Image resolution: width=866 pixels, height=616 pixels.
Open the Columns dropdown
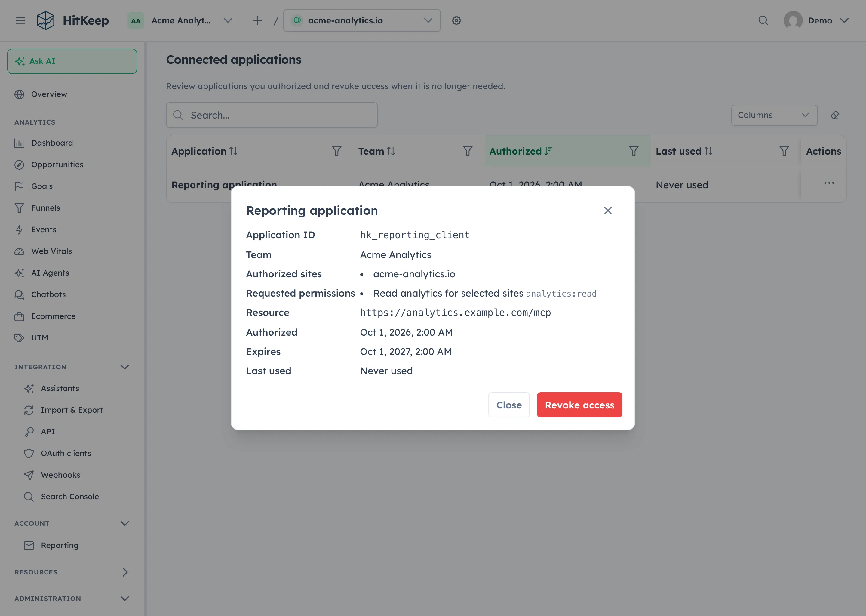click(774, 115)
